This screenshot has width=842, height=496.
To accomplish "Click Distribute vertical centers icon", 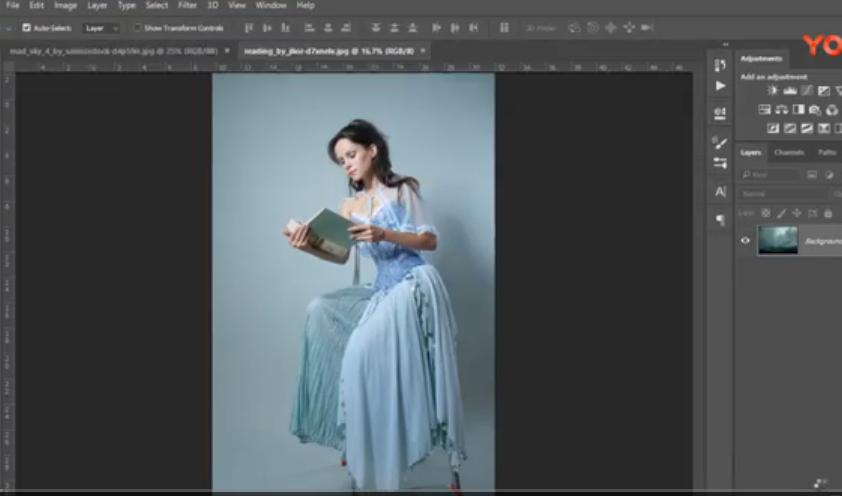I will tap(394, 28).
